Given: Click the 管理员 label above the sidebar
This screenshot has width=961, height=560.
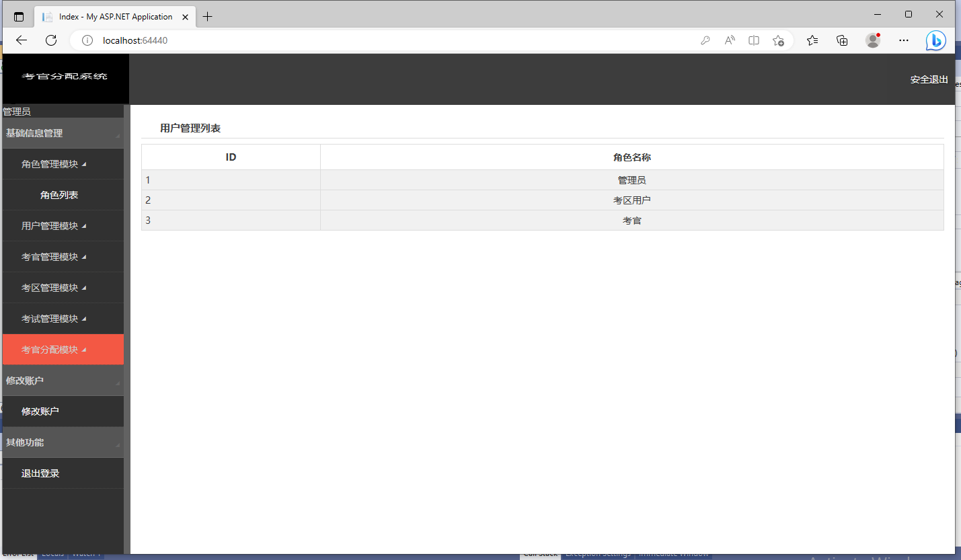Looking at the screenshot, I should point(17,112).
